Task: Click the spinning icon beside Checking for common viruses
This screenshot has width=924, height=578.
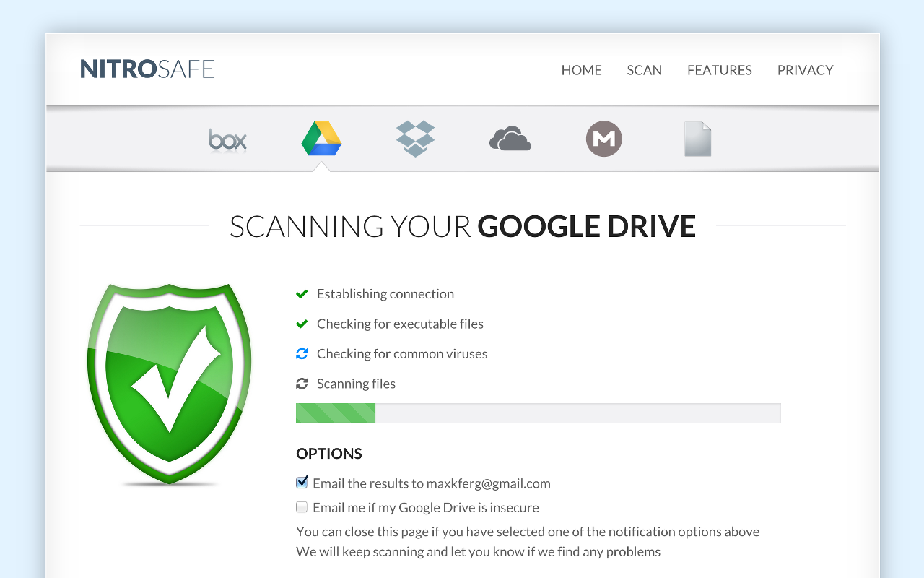Action: click(302, 353)
